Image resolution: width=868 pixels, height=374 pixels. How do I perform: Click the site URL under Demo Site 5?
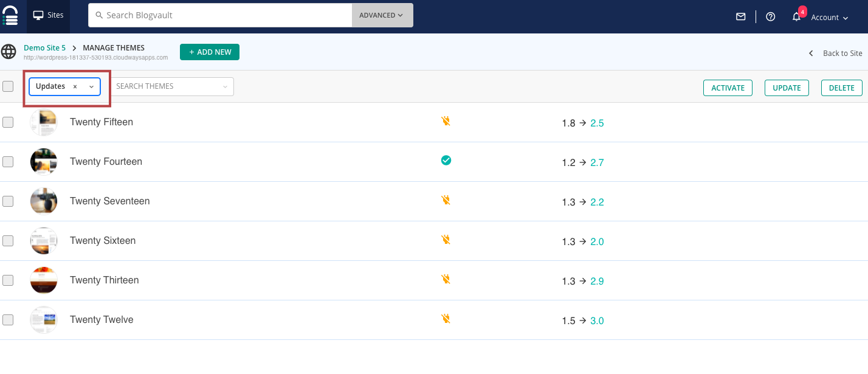click(x=95, y=58)
